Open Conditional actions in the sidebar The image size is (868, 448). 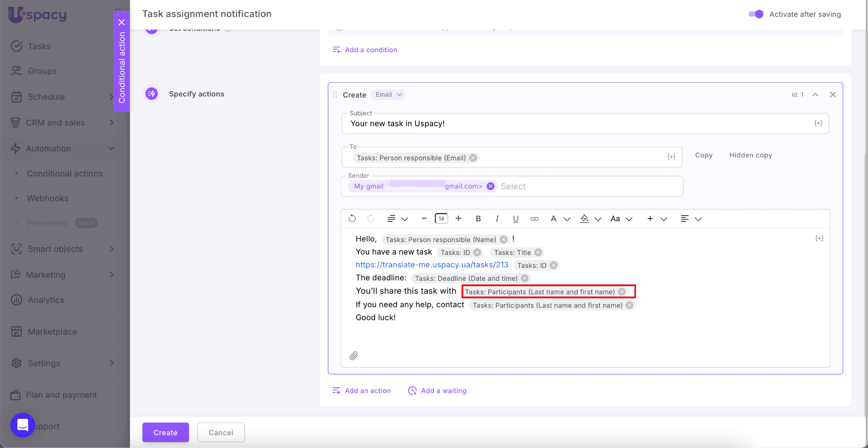tap(65, 174)
